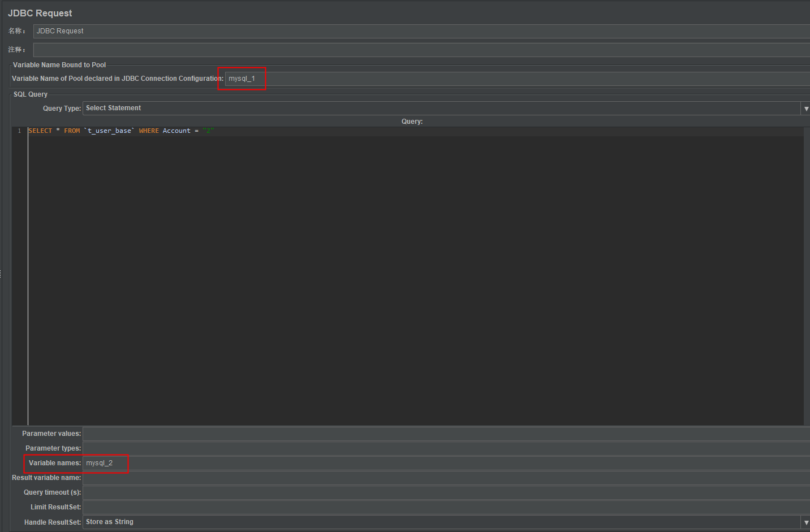The width and height of the screenshot is (810, 532).
Task: Click the Parameter values field
Action: [446, 434]
